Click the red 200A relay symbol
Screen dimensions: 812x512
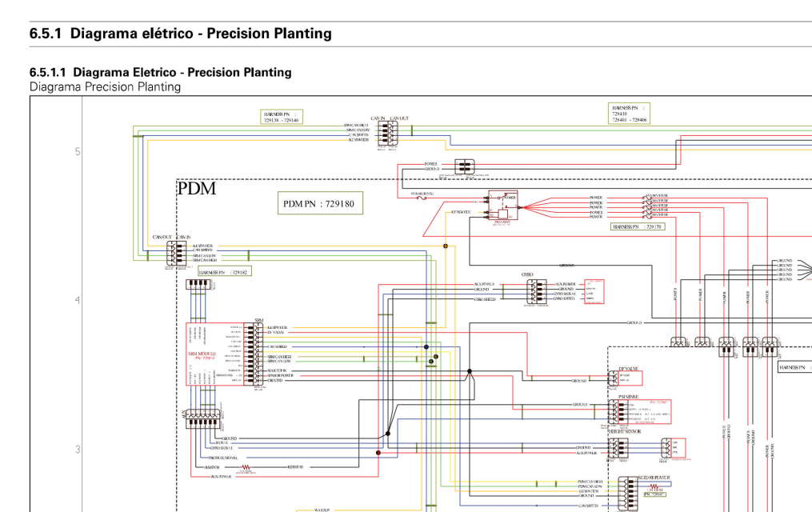(x=503, y=206)
